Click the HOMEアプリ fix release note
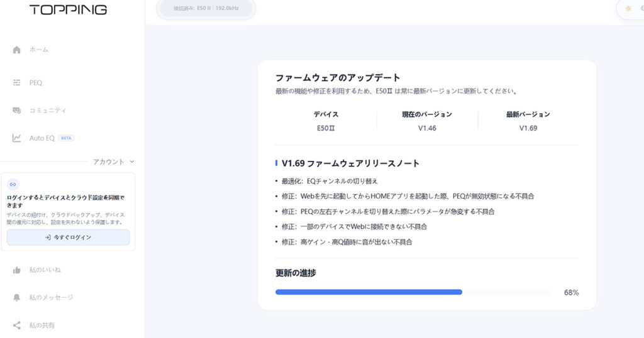 [x=408, y=196]
